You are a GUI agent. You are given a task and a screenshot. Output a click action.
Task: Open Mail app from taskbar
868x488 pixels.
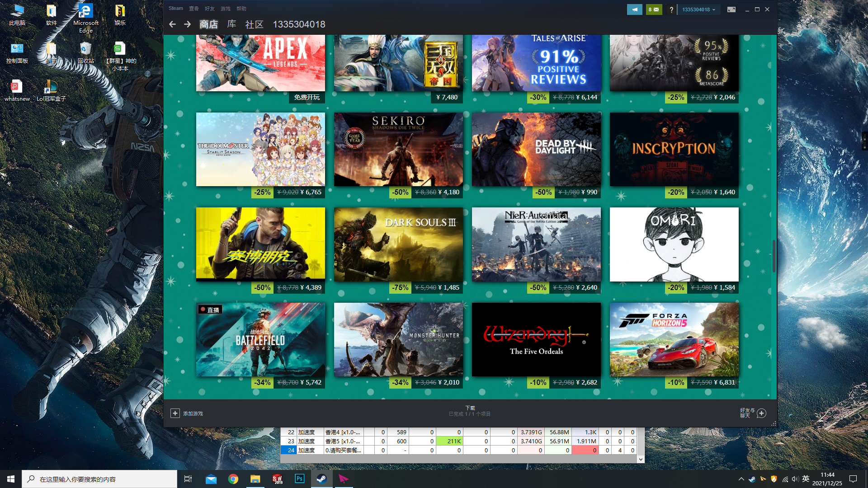pyautogui.click(x=211, y=479)
